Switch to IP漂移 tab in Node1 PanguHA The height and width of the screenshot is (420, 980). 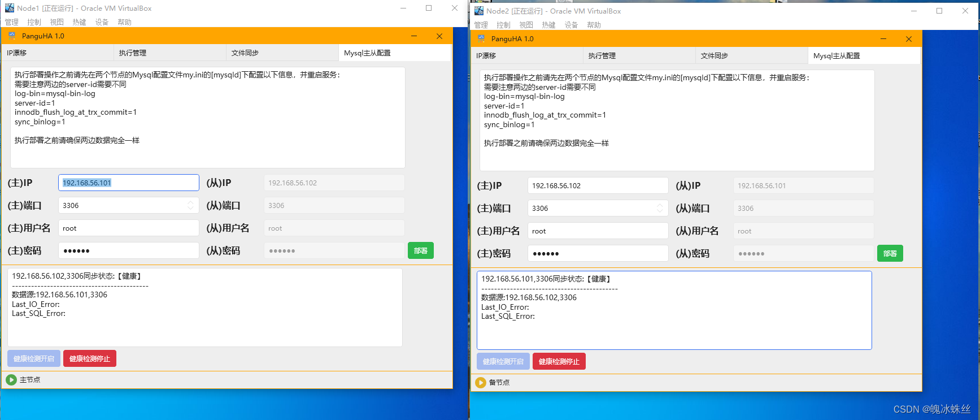[x=58, y=53]
